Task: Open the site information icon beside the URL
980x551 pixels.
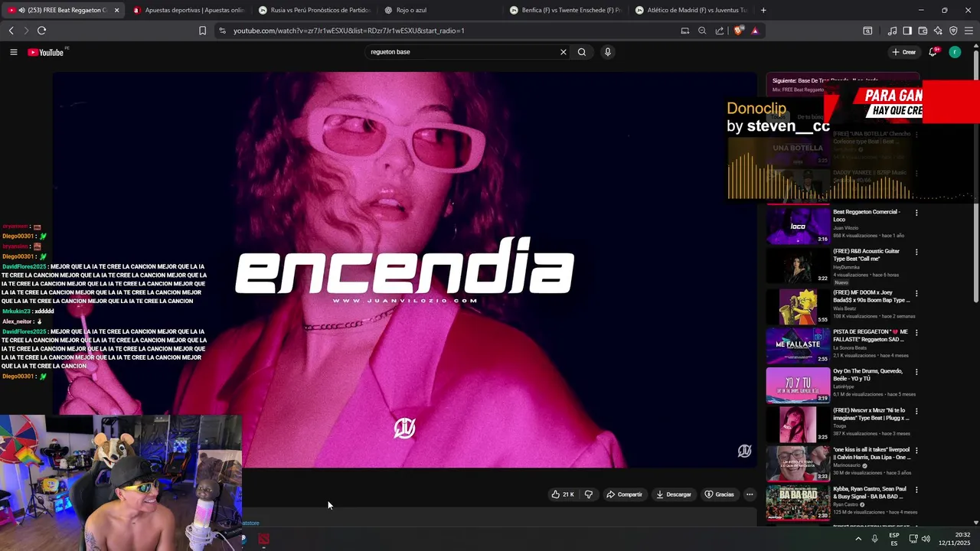Action: coord(222,31)
